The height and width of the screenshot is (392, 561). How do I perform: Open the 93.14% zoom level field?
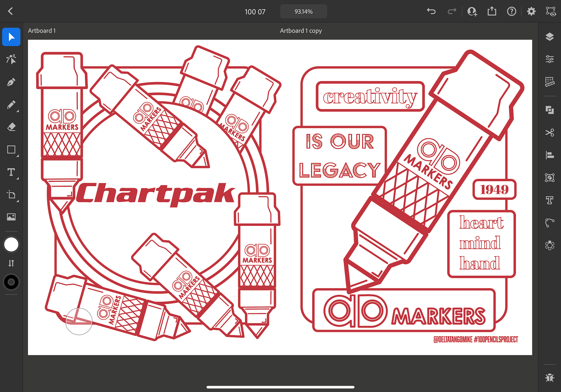point(304,11)
